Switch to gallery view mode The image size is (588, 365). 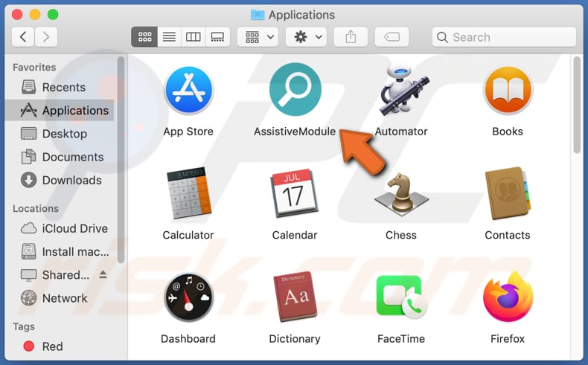[x=217, y=36]
